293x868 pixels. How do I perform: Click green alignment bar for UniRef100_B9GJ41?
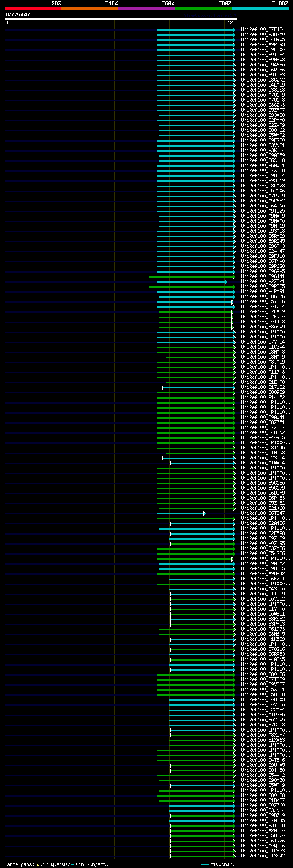pos(192,277)
